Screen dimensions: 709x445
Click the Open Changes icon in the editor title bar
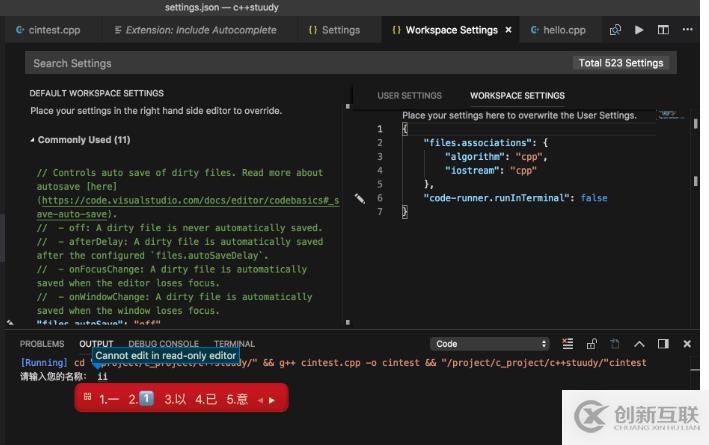[615, 30]
